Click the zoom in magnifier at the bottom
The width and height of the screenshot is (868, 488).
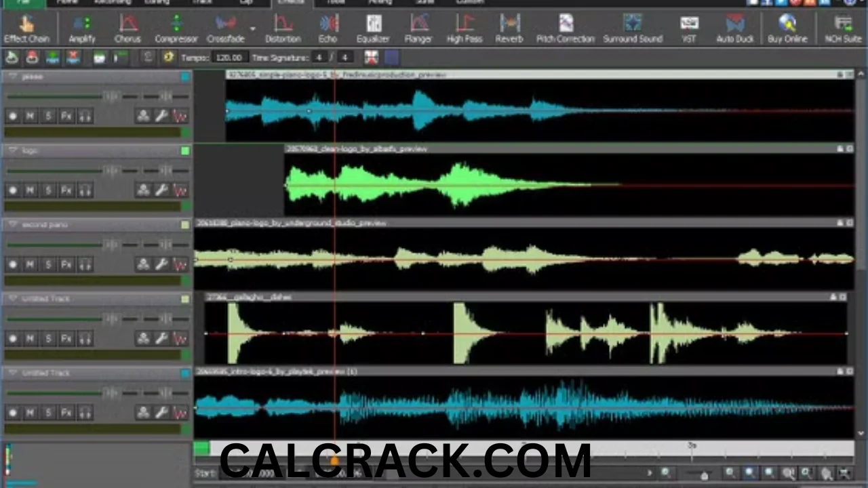730,474
